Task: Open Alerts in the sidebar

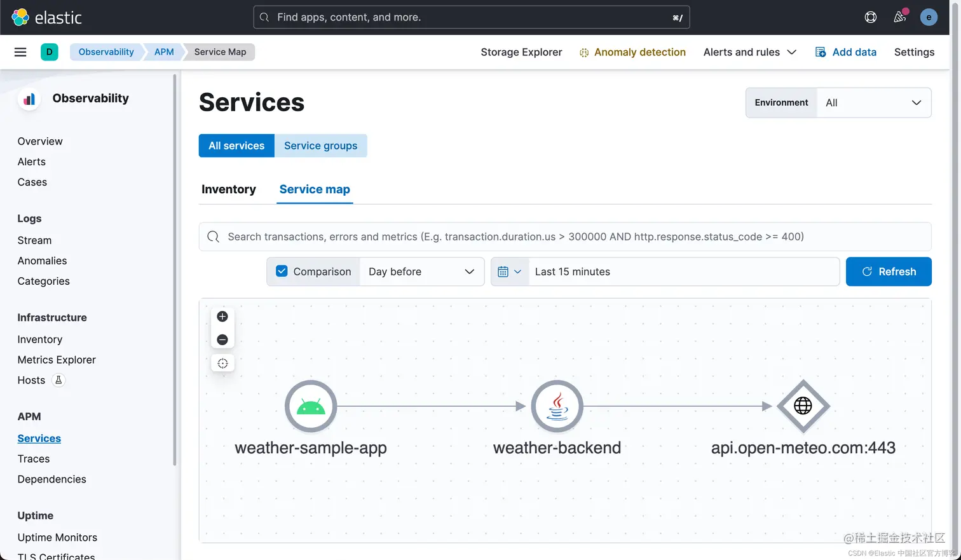Action: coord(32,161)
